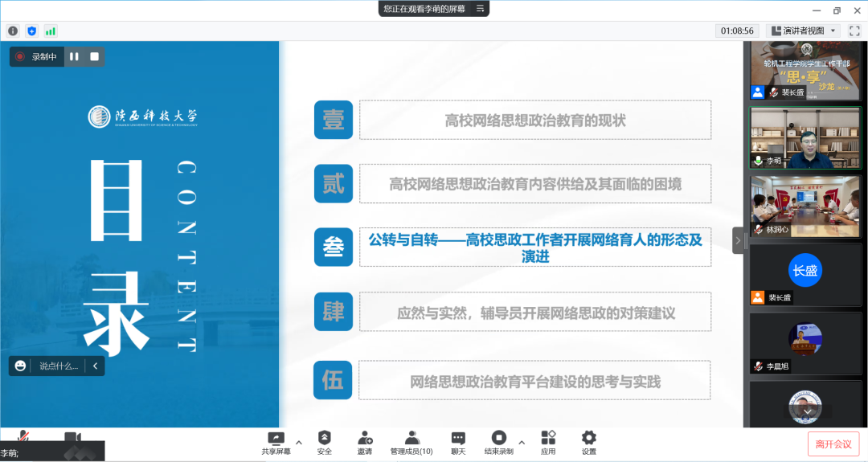Expand the Share Screen options arrow
The width and height of the screenshot is (868, 462).
point(299,442)
